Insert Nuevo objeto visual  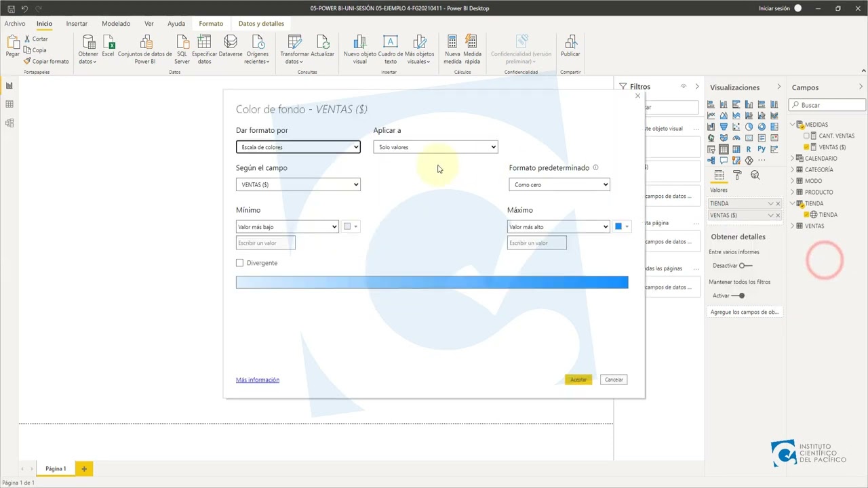click(x=359, y=49)
